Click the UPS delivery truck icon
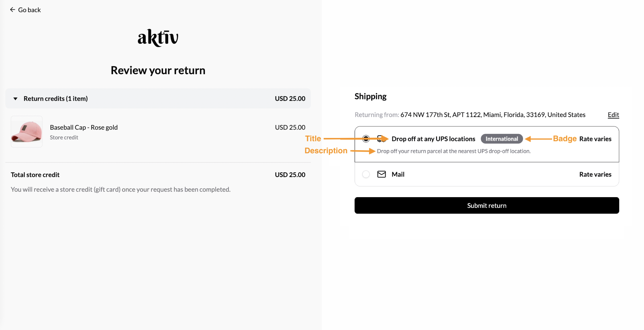The image size is (644, 330). click(381, 139)
